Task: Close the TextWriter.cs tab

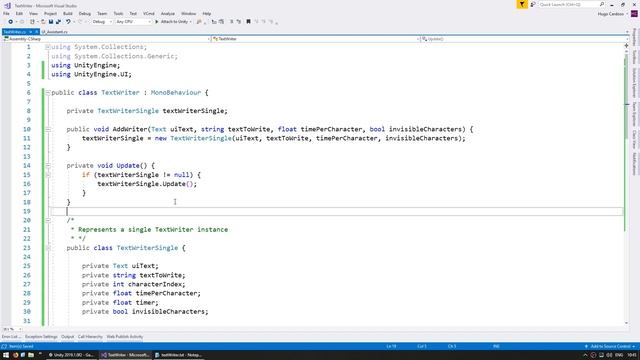Action: click(x=36, y=32)
